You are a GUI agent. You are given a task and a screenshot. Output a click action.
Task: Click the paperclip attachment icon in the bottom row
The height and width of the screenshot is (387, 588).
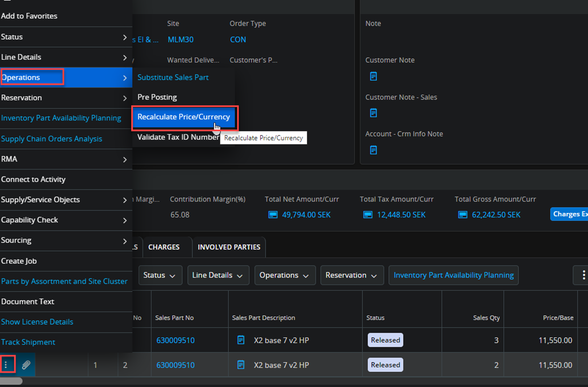coord(26,365)
